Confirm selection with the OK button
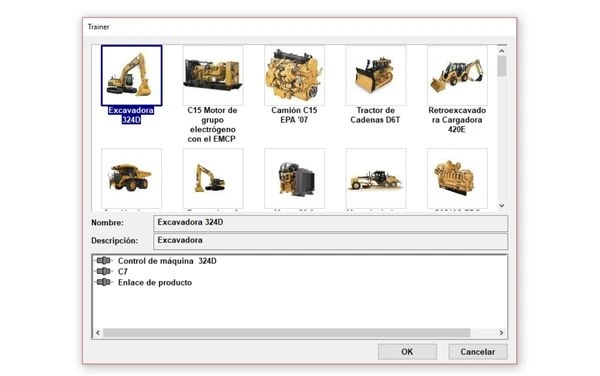The width and height of the screenshot is (600, 376). 407,352
